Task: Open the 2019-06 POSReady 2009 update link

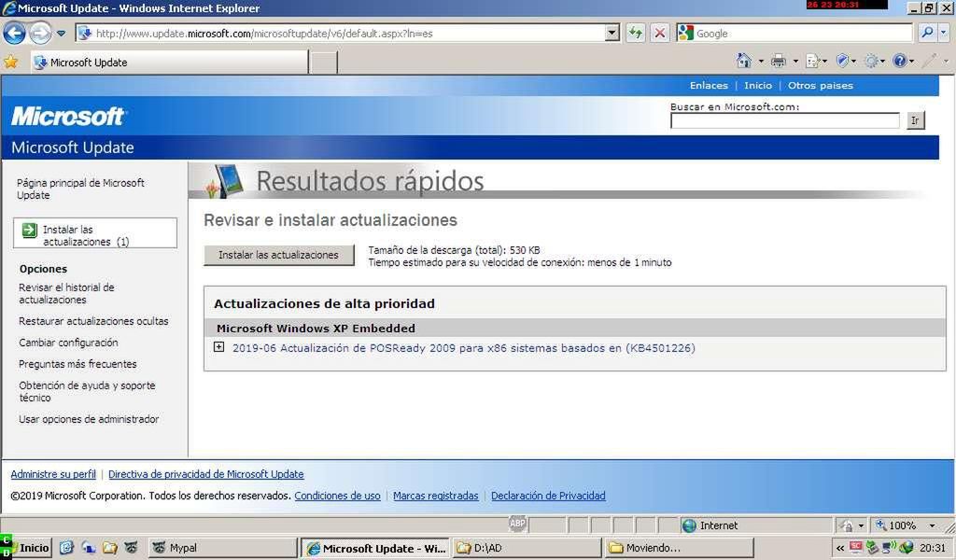Action: 463,348
